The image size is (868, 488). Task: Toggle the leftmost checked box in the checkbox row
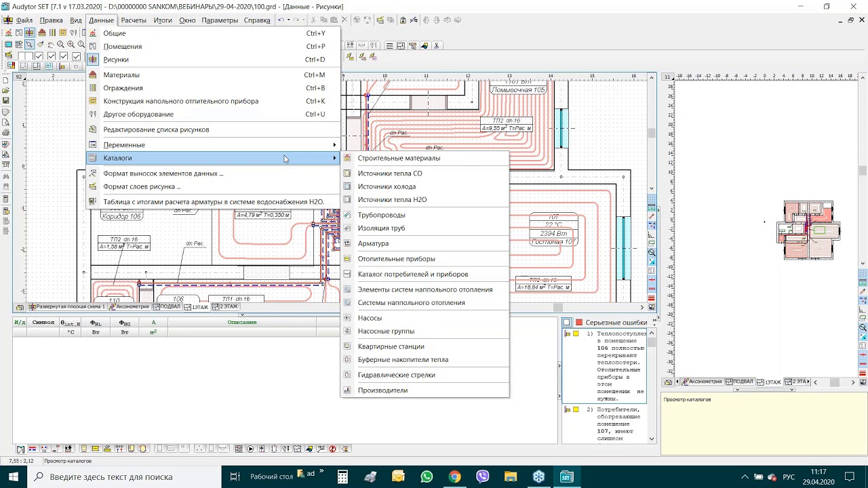click(x=39, y=56)
